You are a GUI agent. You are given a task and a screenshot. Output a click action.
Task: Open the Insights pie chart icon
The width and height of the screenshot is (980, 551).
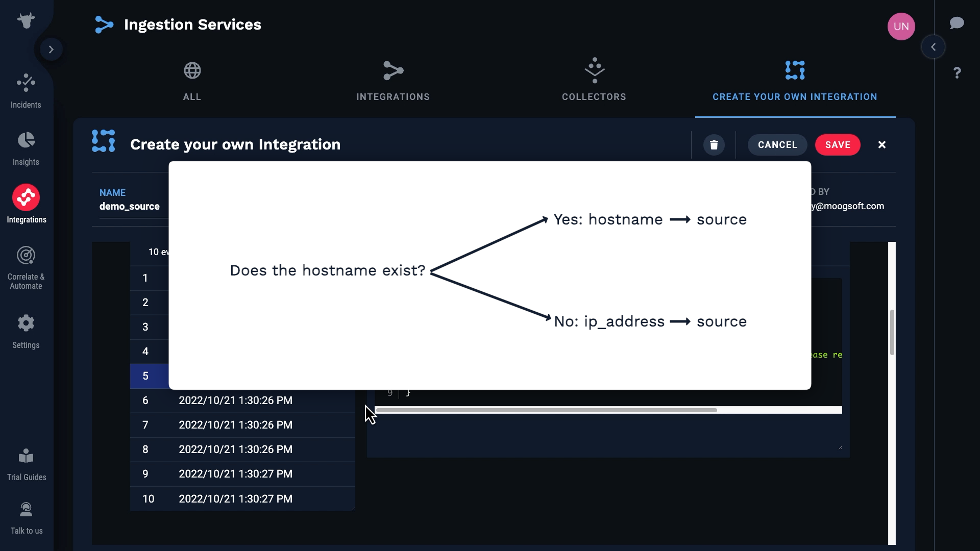coord(26,148)
